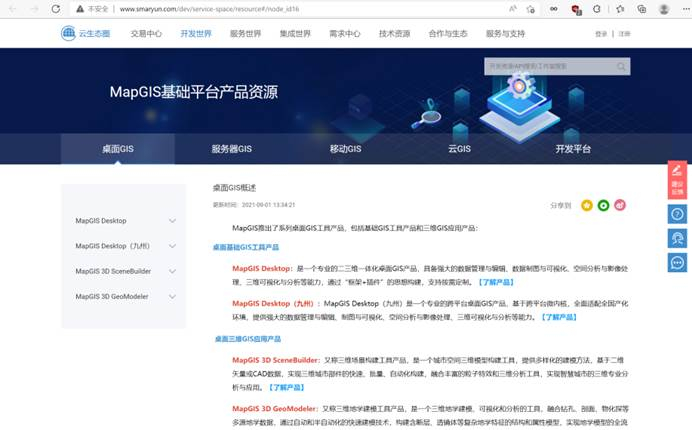The width and height of the screenshot is (692, 430).
Task: Expand MapGIS 3D GeoModeler sidebar chevron
Action: coord(173,296)
